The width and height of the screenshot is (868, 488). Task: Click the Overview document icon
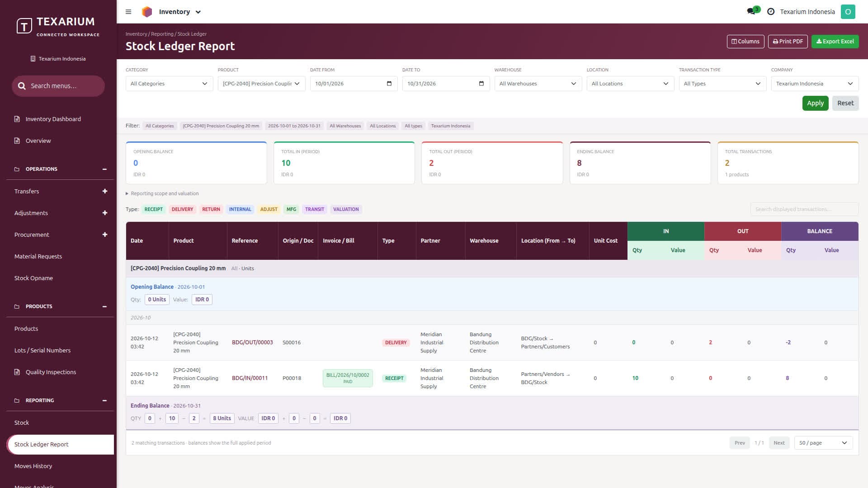click(17, 141)
